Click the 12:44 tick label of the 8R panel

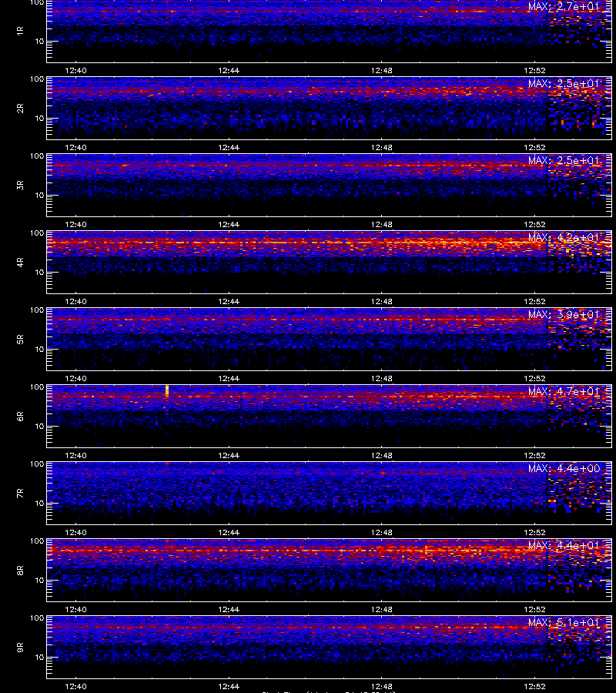pyautogui.click(x=229, y=610)
